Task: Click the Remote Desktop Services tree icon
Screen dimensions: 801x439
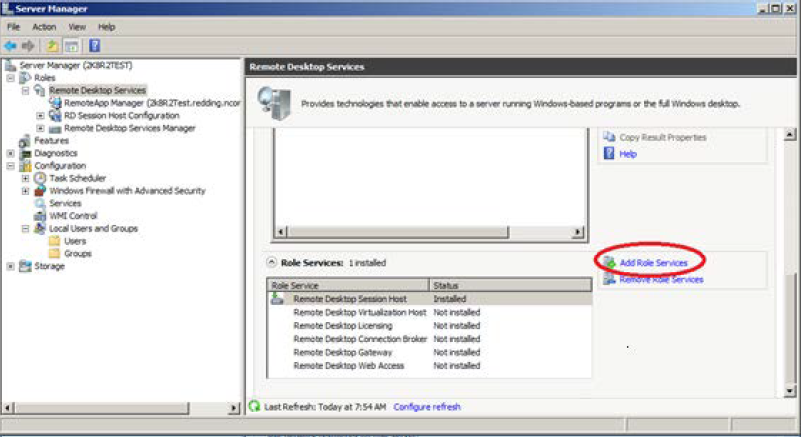Action: [x=40, y=90]
